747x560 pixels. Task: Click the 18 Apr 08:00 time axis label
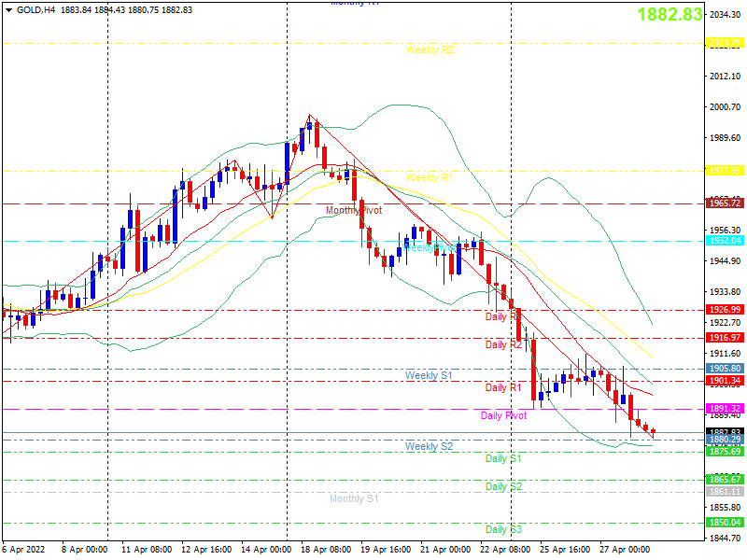(326, 550)
